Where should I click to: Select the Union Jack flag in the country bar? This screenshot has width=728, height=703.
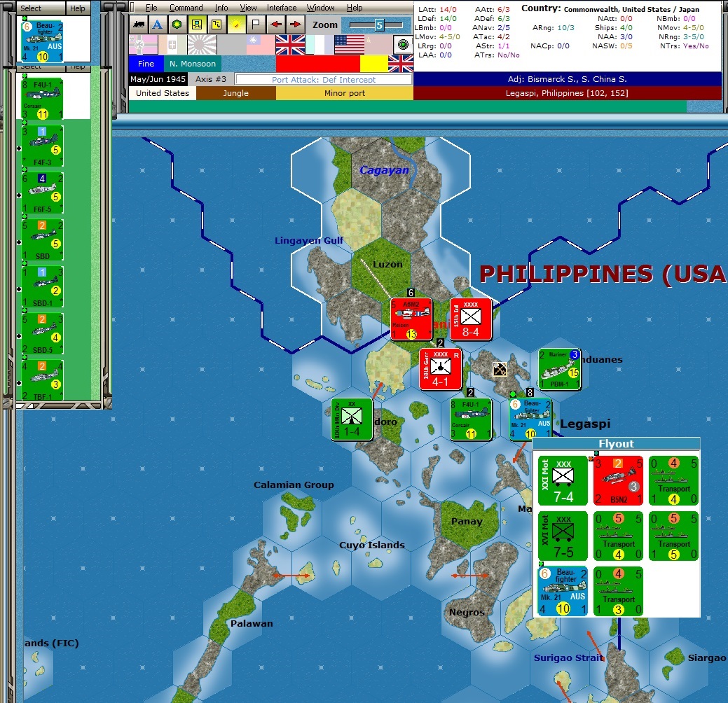290,45
